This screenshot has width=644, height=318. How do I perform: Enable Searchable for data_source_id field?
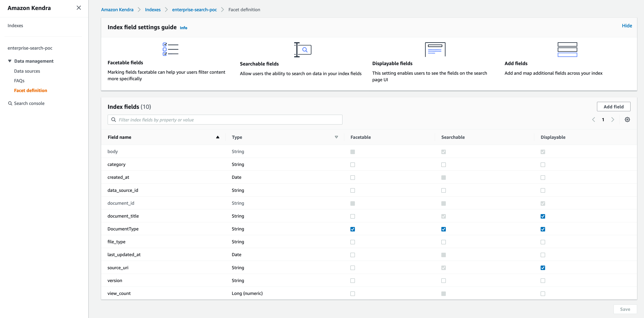tap(443, 190)
